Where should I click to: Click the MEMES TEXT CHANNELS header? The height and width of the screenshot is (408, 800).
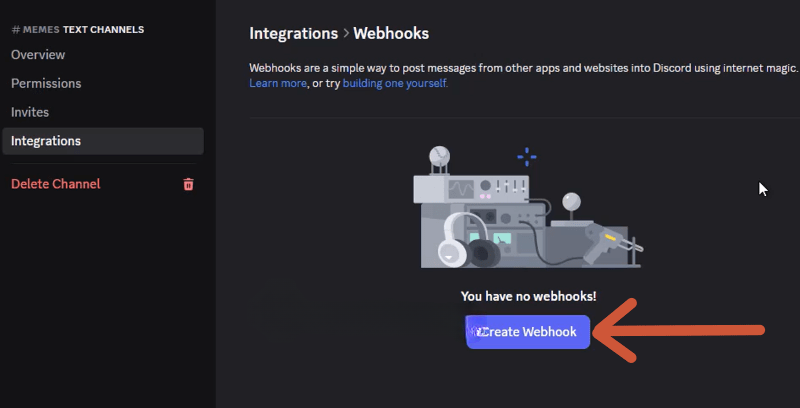tap(78, 30)
